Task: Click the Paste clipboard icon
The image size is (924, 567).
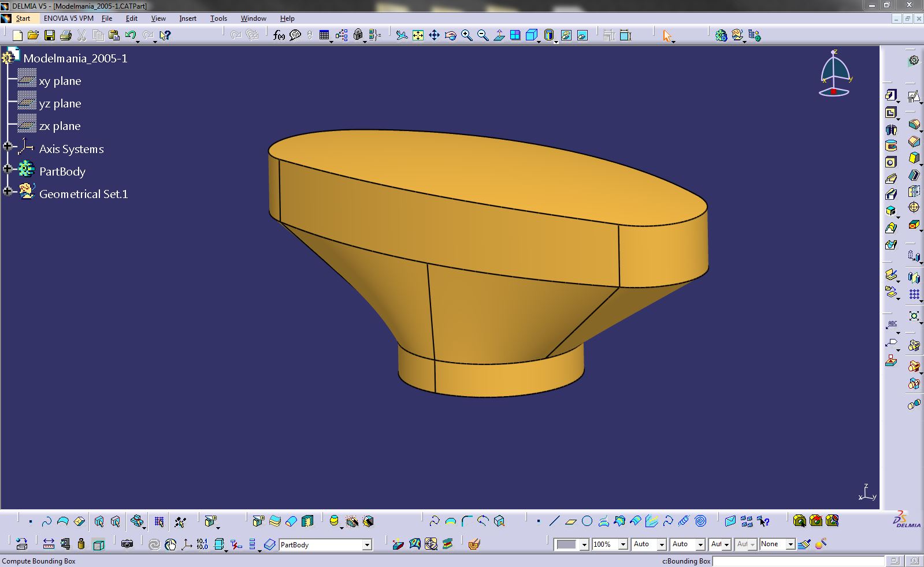Action: tap(114, 35)
